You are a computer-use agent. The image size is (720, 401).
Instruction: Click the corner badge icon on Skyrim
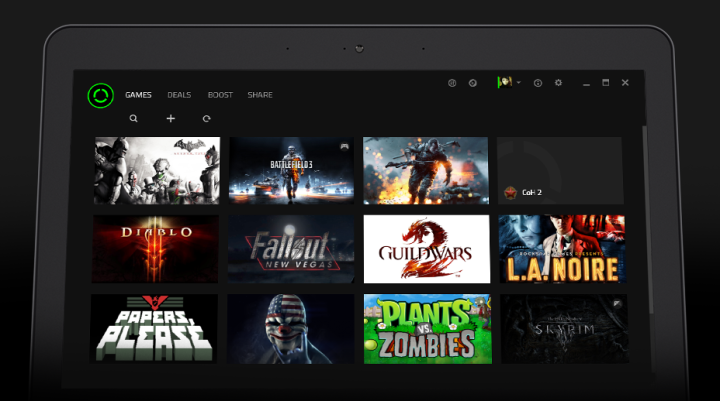coord(617,303)
